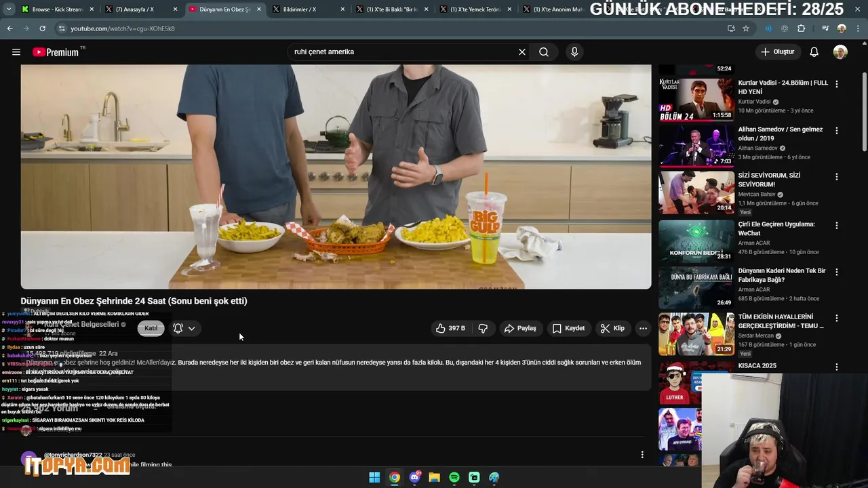Open TÜM EKİBİN HAYALLERİNİ GERÇEKLEŞTİRDİM title
The width and height of the screenshot is (868, 488).
point(781,321)
